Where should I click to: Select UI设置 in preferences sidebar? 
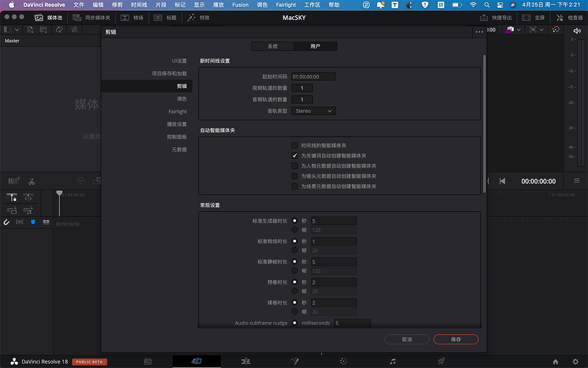click(179, 61)
